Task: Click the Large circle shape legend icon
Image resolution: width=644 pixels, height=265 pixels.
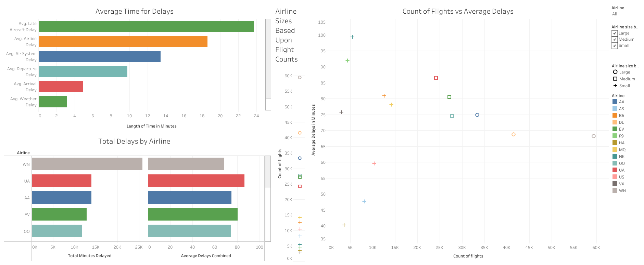Action: (615, 72)
